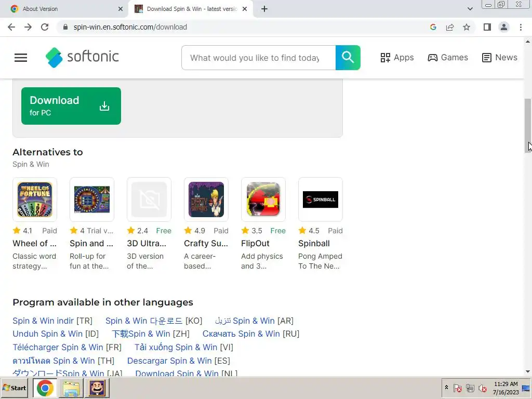
Task: Open the Games section
Action: [448, 58]
